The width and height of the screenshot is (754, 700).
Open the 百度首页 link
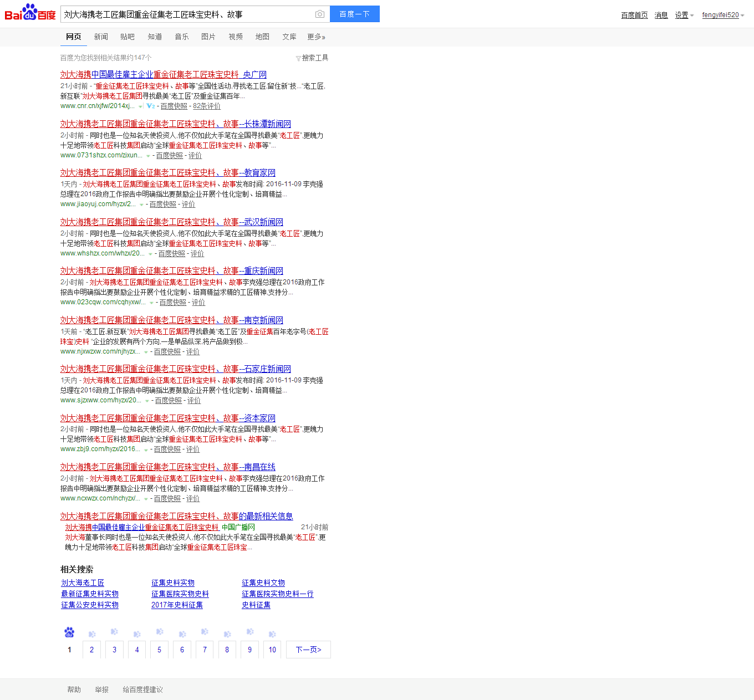pos(634,15)
